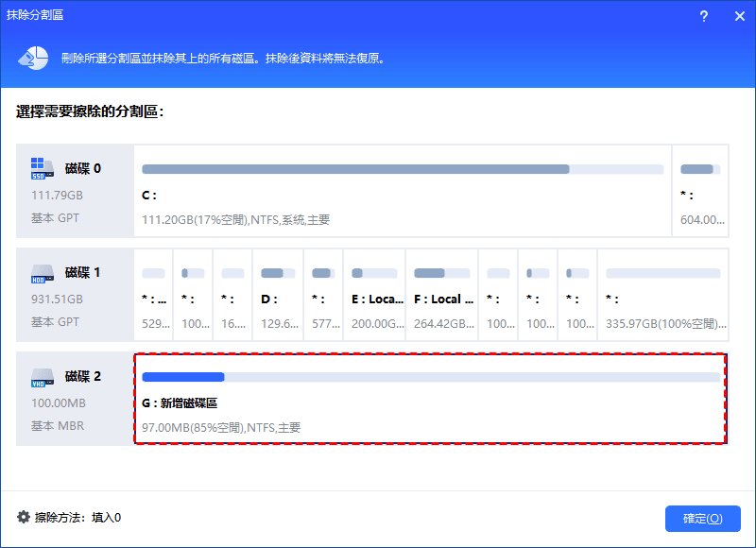Click the wipe method gear icon

24,517
